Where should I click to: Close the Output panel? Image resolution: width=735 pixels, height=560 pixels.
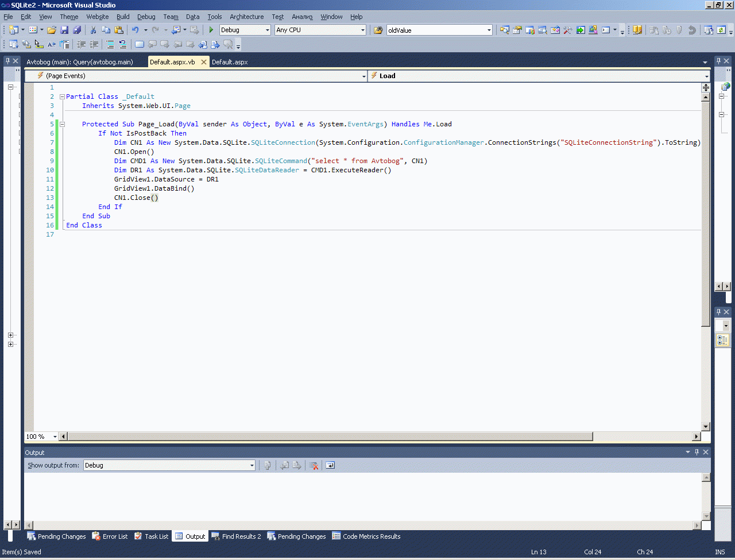(x=706, y=453)
